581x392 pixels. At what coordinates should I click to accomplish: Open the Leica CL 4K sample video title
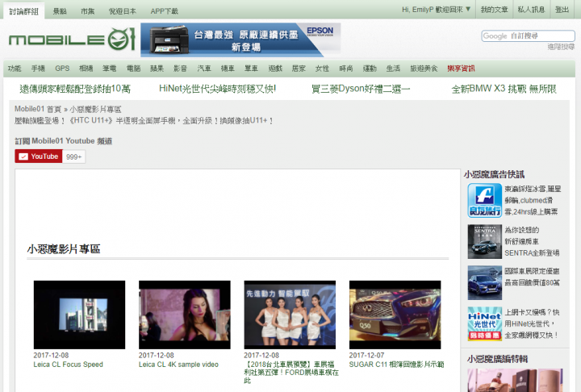click(x=178, y=365)
